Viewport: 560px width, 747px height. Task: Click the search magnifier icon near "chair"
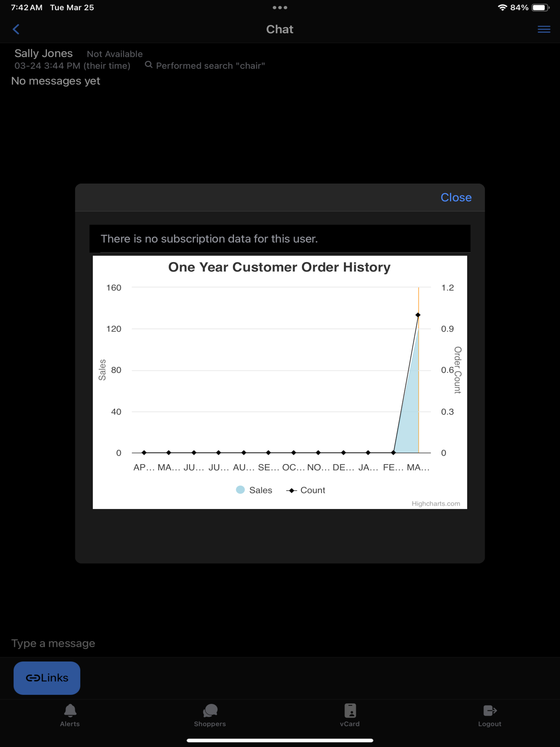(x=148, y=65)
